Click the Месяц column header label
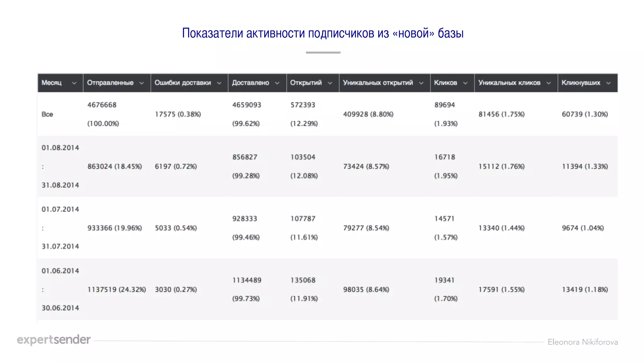644x362 pixels. (52, 83)
